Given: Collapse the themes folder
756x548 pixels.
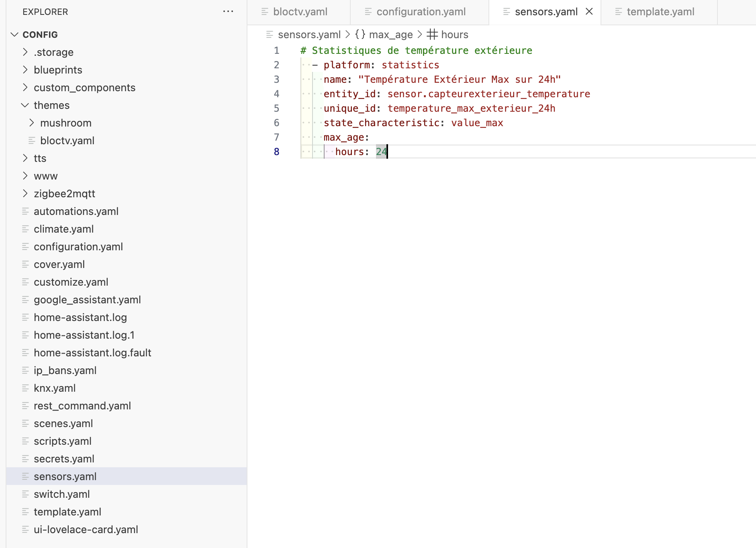Looking at the screenshot, I should tap(25, 105).
